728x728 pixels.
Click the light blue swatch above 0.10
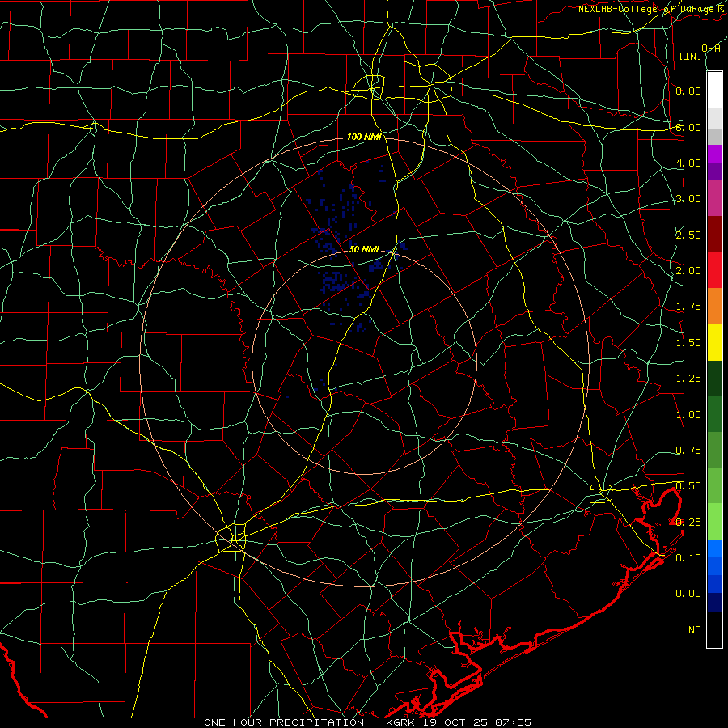point(714,548)
